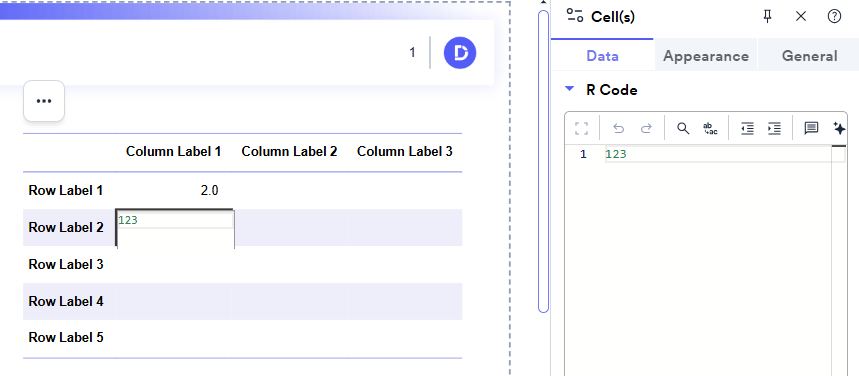Screen dimensions: 859x376
Task: Click the Cell(s) settings icon in header
Action: tap(575, 16)
